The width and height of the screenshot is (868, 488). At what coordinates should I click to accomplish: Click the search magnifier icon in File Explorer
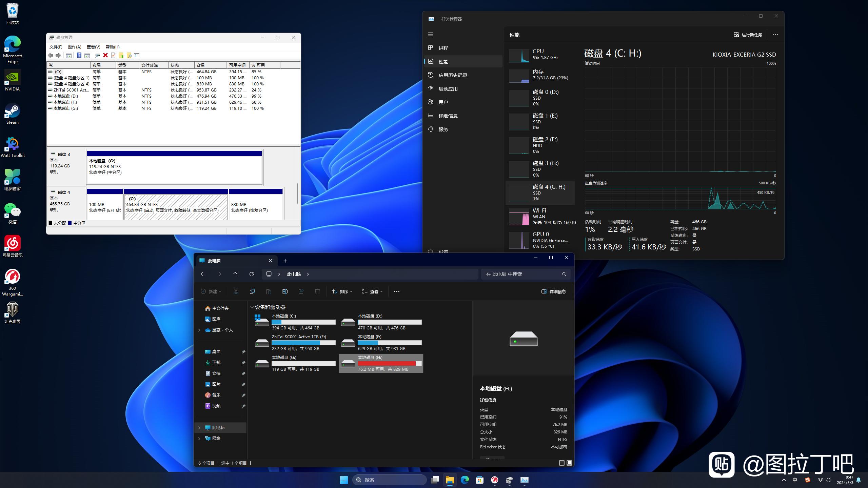coord(564,274)
